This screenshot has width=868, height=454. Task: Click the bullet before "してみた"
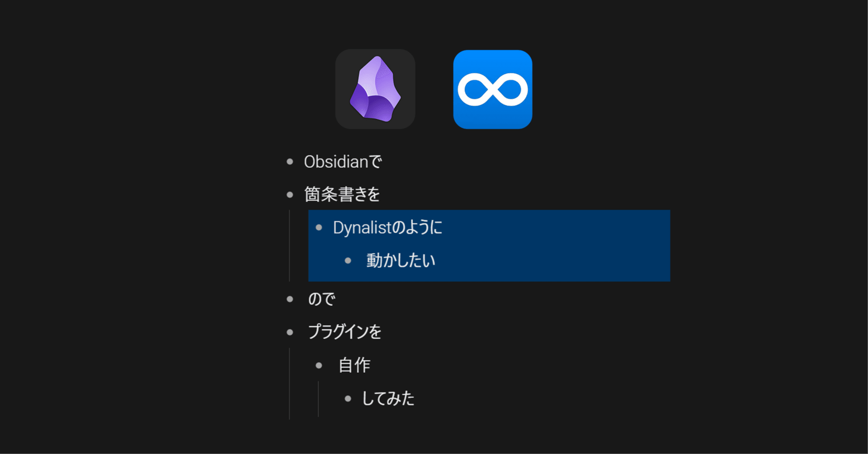[348, 398]
